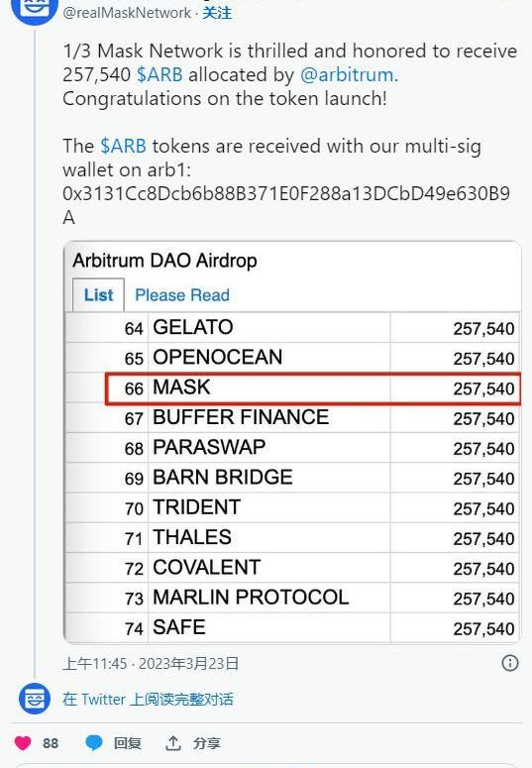Open the @realMaskNetwork handle
The image size is (532, 768).
(128, 12)
